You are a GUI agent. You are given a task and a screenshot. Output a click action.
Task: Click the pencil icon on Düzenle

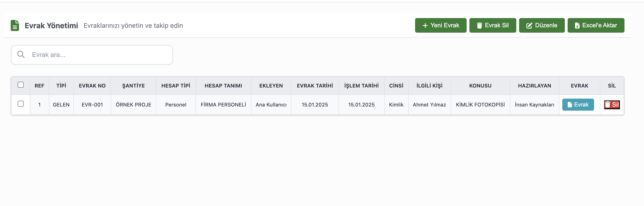[529, 25]
